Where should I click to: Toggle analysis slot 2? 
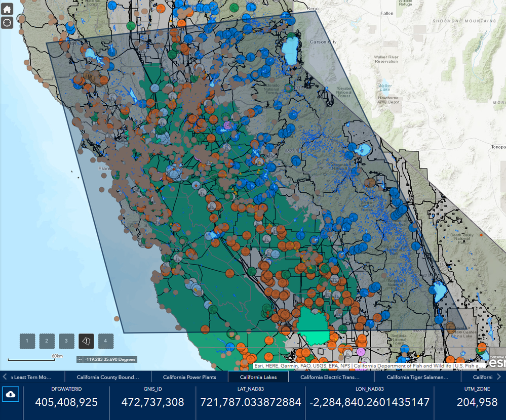(x=47, y=341)
